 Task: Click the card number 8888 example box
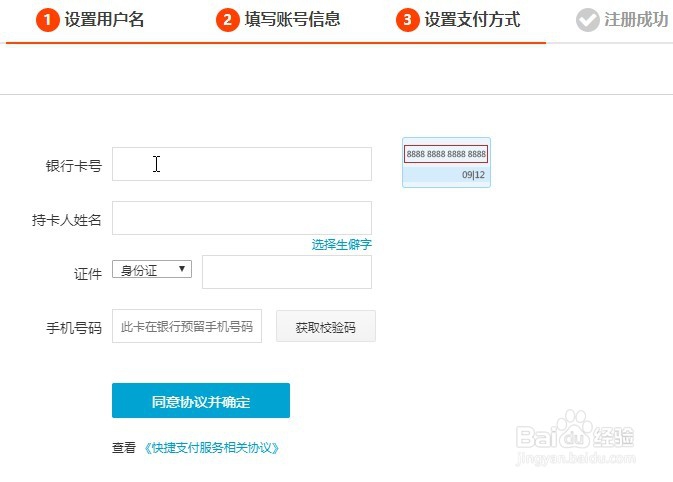(446, 154)
